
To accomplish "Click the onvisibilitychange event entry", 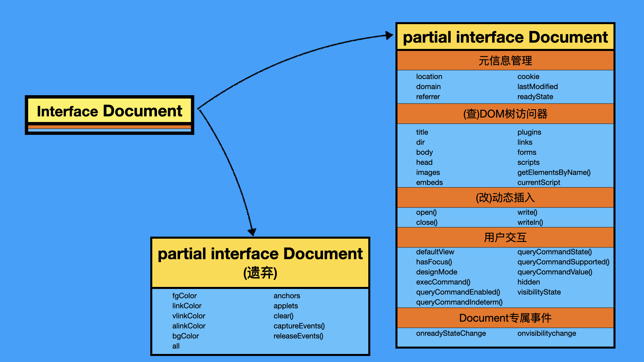I will (546, 333).
